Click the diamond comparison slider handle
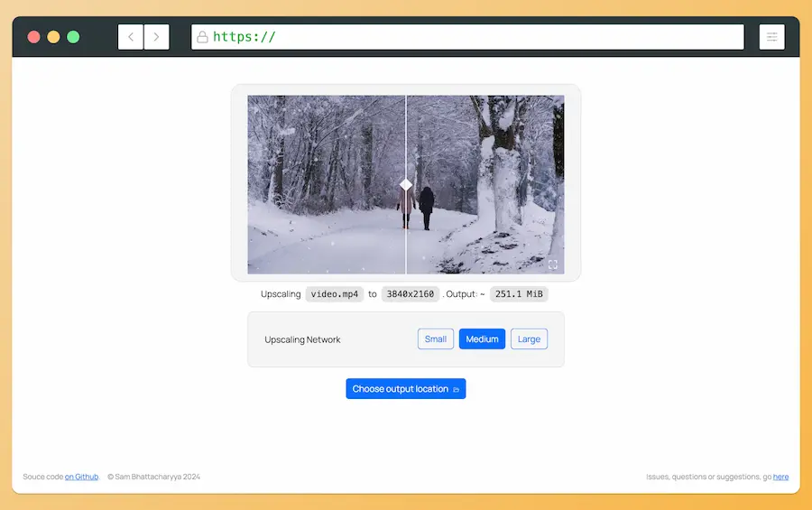Image resolution: width=812 pixels, height=510 pixels. pos(406,184)
